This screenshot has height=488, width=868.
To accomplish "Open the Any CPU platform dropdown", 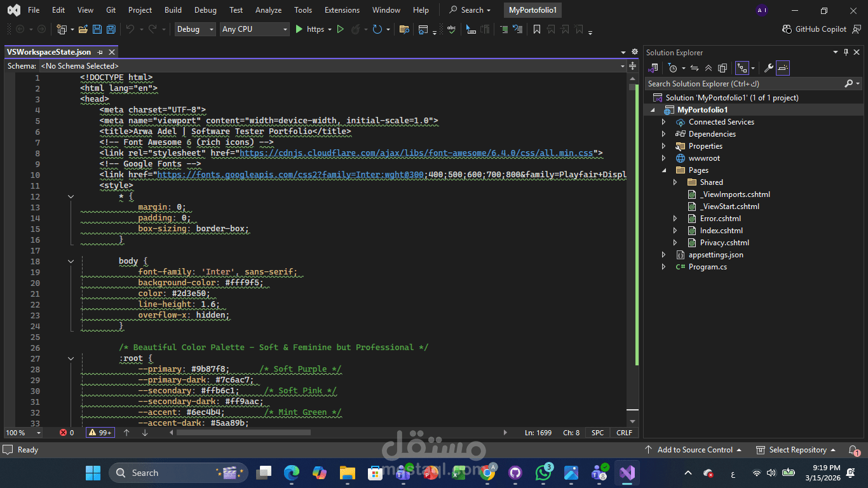I will [255, 29].
